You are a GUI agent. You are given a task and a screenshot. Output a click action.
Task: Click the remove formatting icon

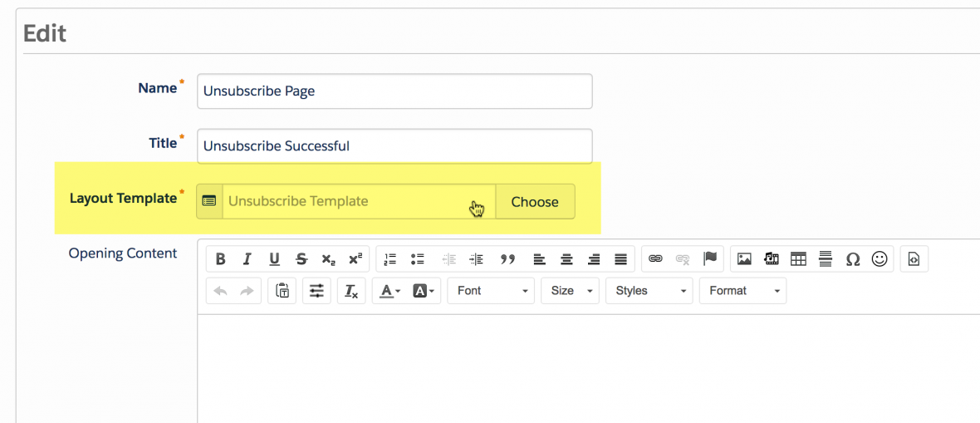351,291
